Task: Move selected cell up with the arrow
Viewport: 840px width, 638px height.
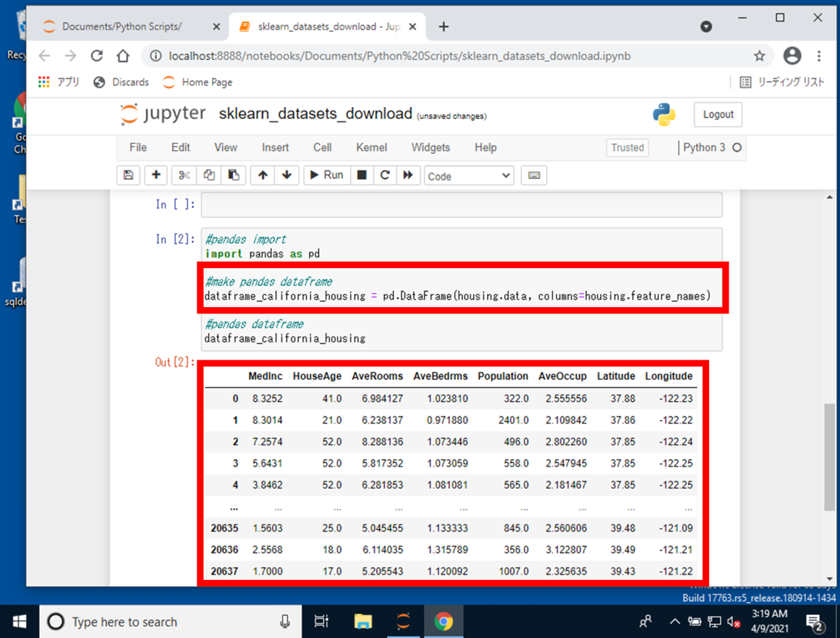Action: pos(262,176)
